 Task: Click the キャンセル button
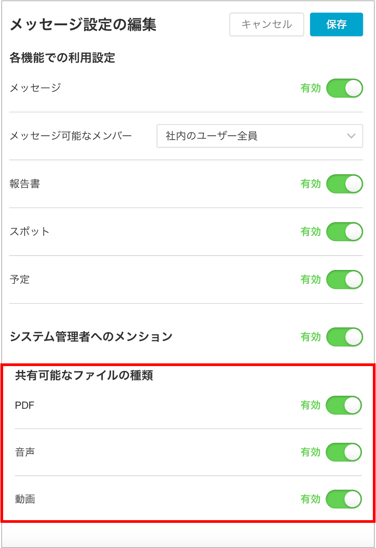point(266,24)
